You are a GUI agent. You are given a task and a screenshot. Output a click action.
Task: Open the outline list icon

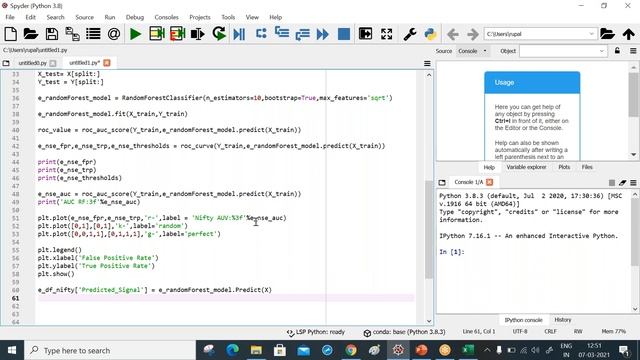pos(93,34)
